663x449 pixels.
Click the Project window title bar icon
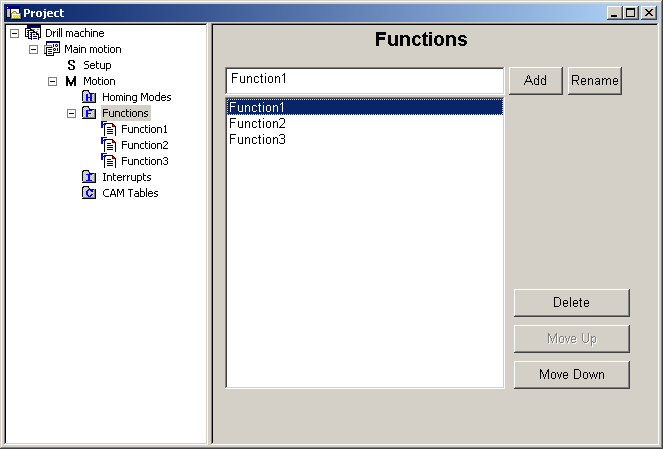(14, 13)
